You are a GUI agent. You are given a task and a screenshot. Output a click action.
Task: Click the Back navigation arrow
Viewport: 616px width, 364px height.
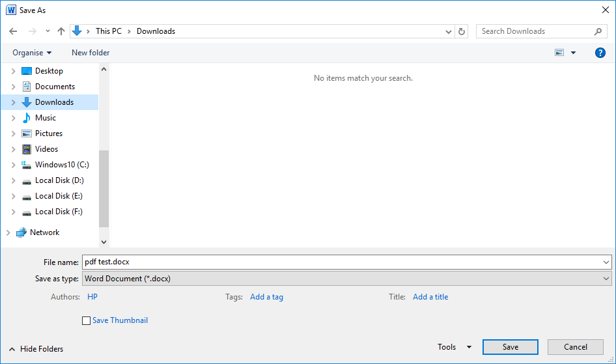click(x=13, y=31)
